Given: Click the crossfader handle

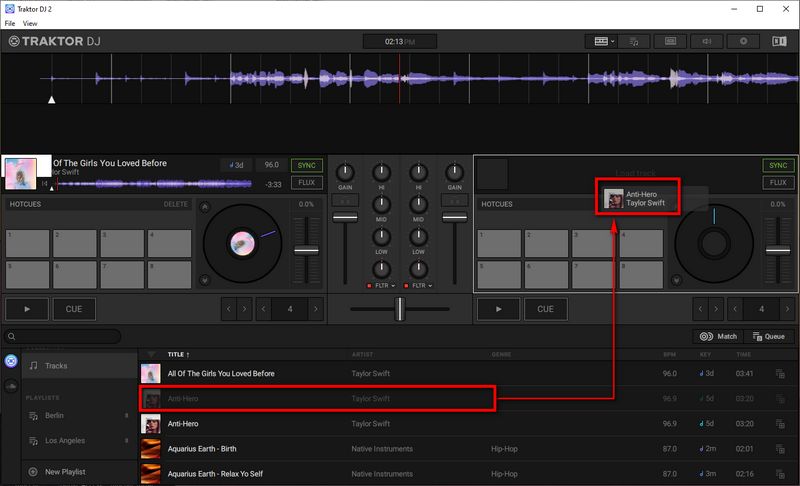Looking at the screenshot, I should click(401, 309).
